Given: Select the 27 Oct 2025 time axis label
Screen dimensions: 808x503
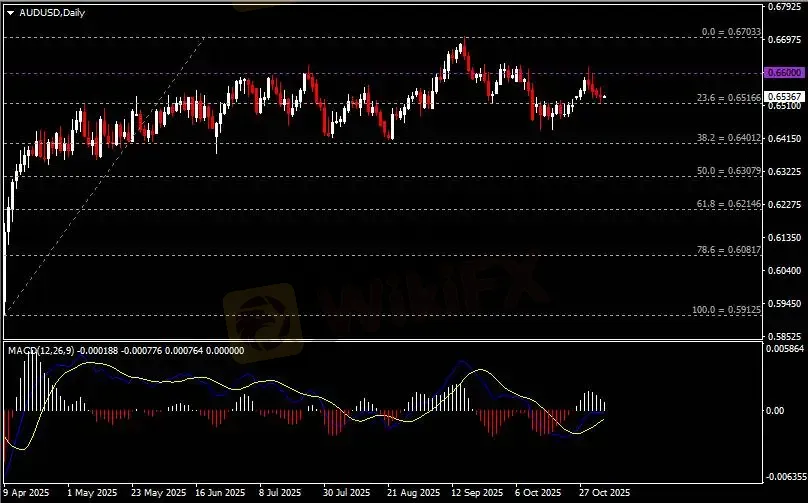Looking at the screenshot, I should tap(605, 493).
